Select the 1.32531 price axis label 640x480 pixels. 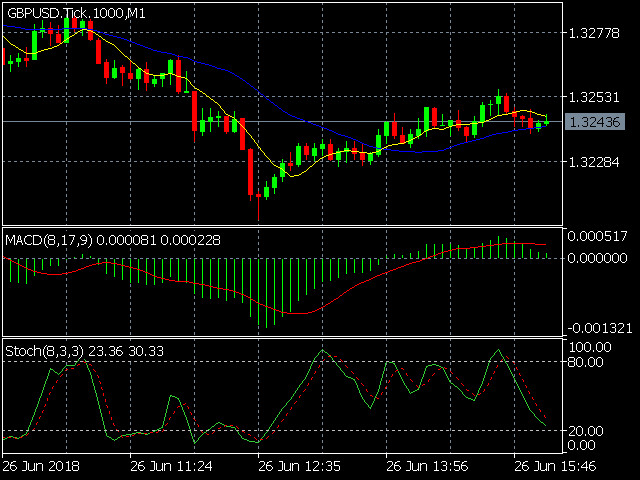coord(594,97)
